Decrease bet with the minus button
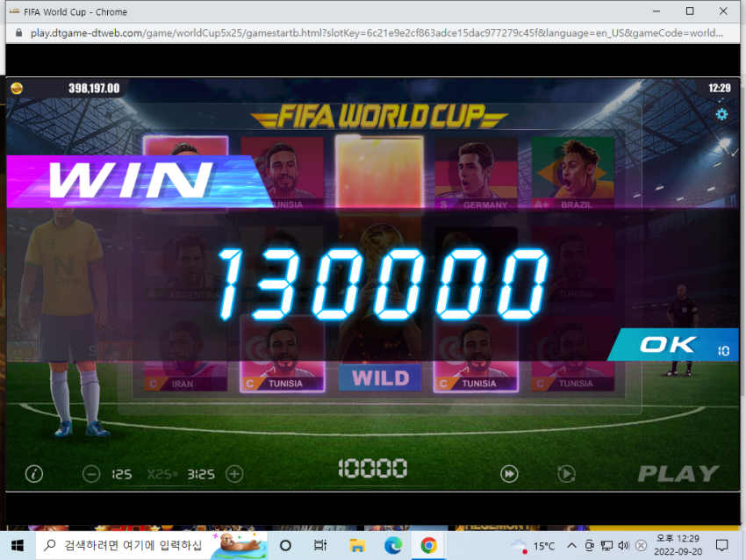The height and width of the screenshot is (560, 746). [x=91, y=474]
